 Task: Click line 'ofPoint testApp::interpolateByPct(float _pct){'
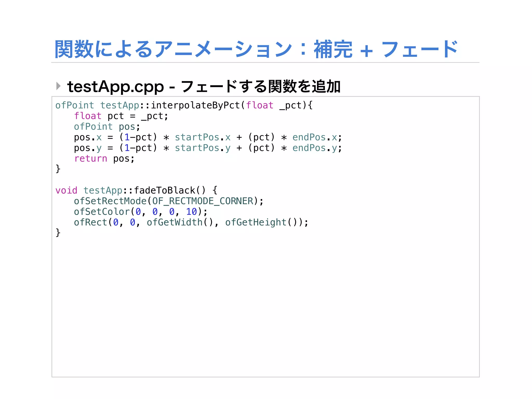pos(184,105)
